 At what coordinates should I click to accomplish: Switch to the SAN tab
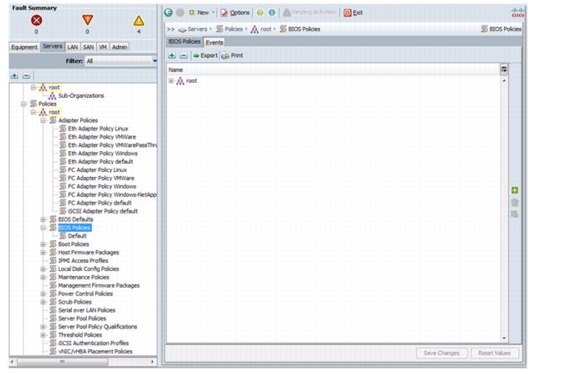[88, 47]
